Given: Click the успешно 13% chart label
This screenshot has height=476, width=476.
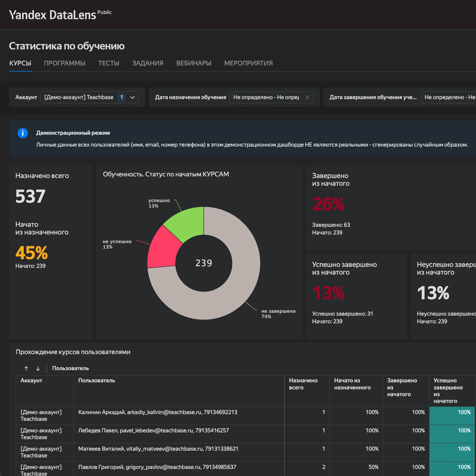Looking at the screenshot, I should 159,203.
